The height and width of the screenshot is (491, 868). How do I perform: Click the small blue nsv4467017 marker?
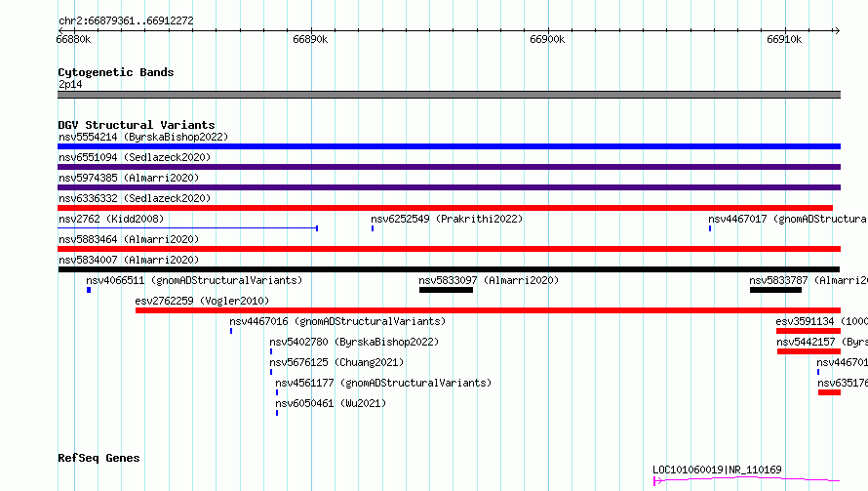click(x=710, y=228)
